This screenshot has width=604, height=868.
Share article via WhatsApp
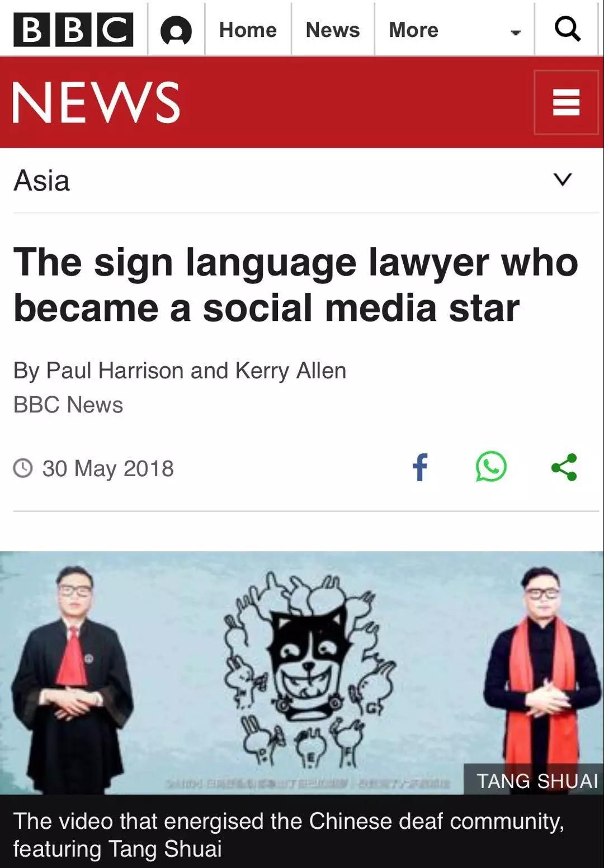(491, 467)
